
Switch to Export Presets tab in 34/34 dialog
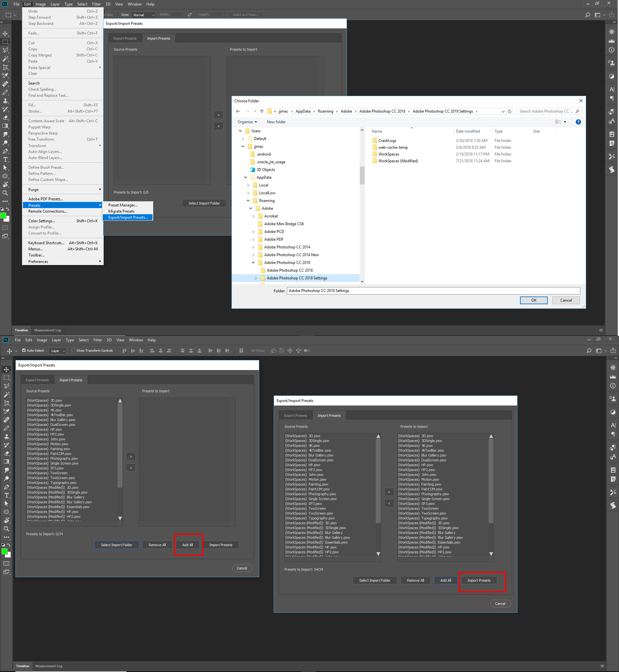295,416
